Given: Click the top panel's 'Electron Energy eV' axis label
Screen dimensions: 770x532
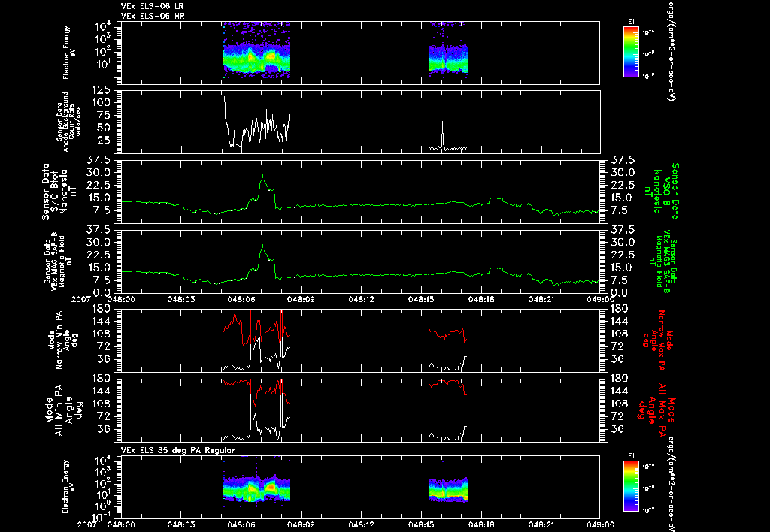Looking at the screenshot, I should 69,53.
